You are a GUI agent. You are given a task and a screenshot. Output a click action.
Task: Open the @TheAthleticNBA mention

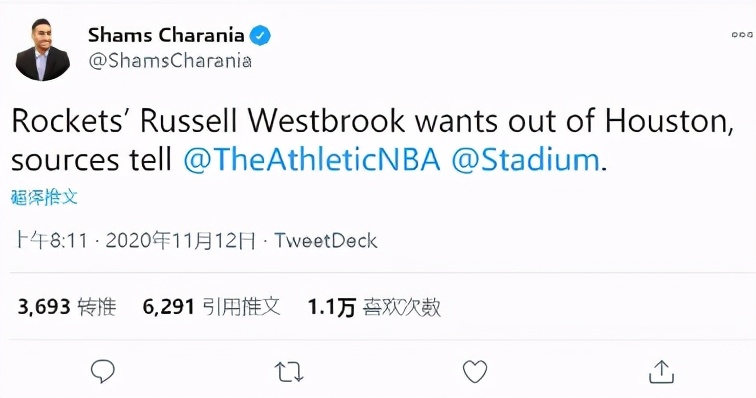click(x=311, y=160)
